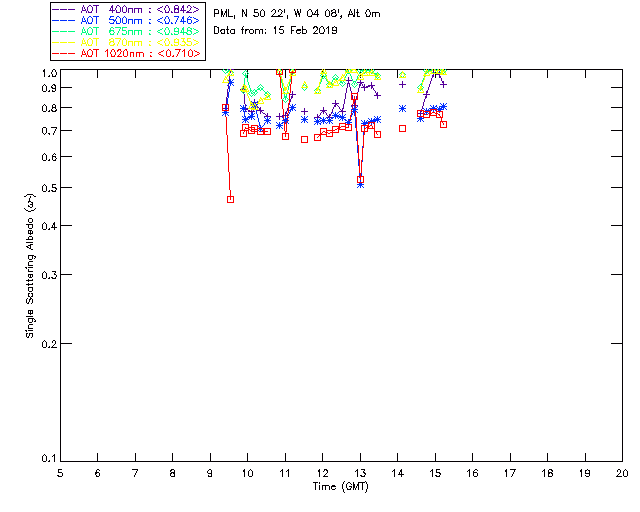This screenshot has height=512, width=640.
Task: Click the 5 x-axis tick label
Action: [60, 474]
